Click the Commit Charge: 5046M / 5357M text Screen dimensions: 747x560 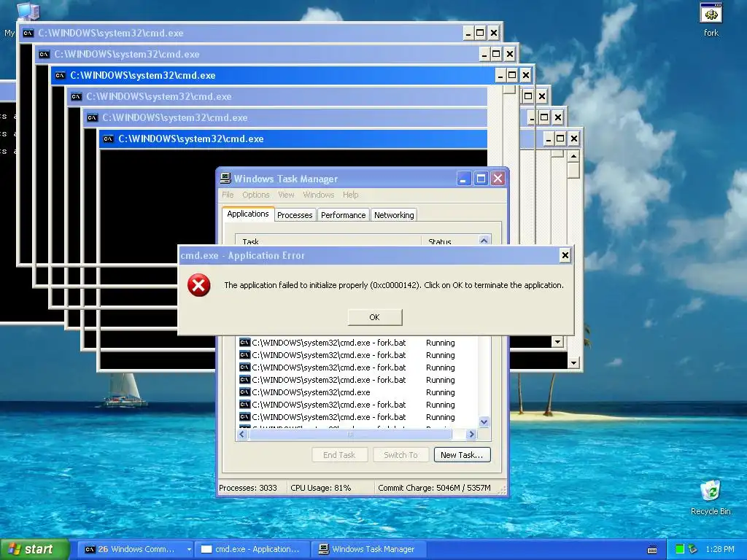[434, 488]
